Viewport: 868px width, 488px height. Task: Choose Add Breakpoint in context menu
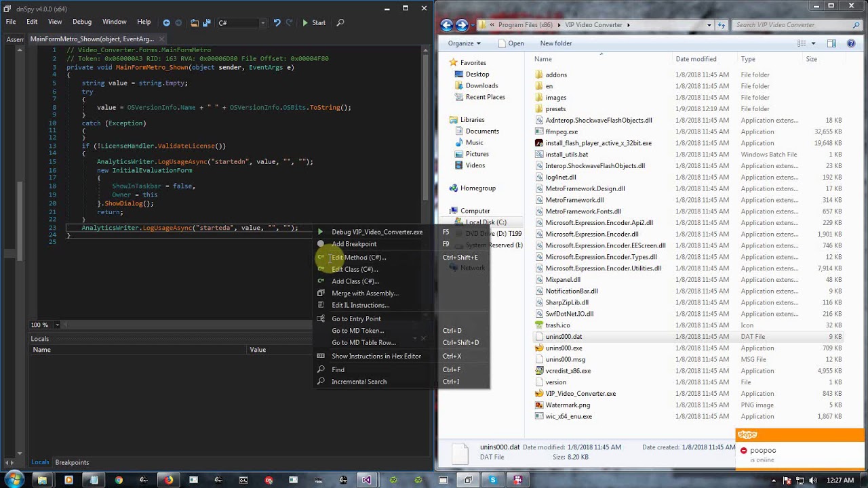[354, 244]
